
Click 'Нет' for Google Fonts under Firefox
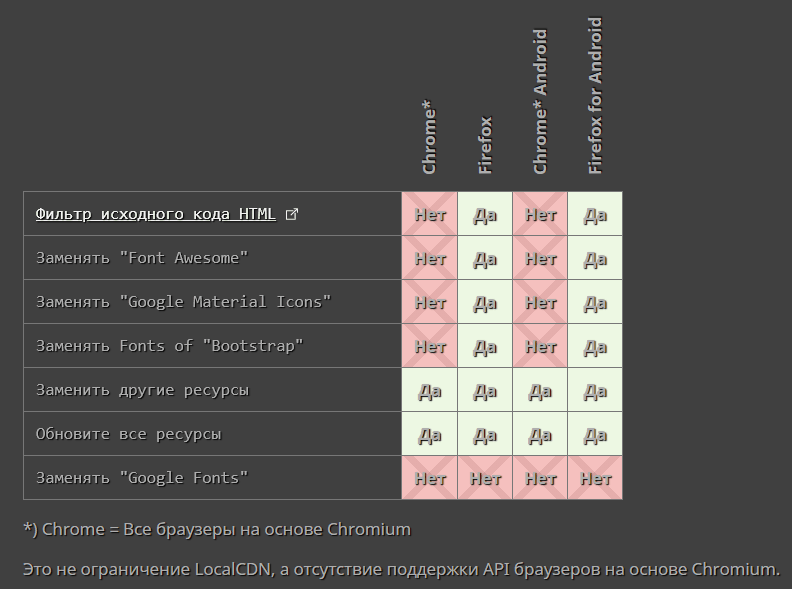485,477
